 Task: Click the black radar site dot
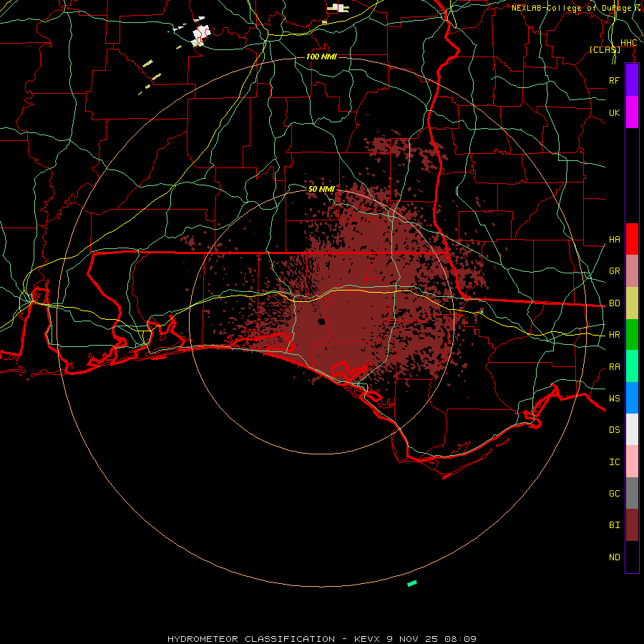[321, 321]
